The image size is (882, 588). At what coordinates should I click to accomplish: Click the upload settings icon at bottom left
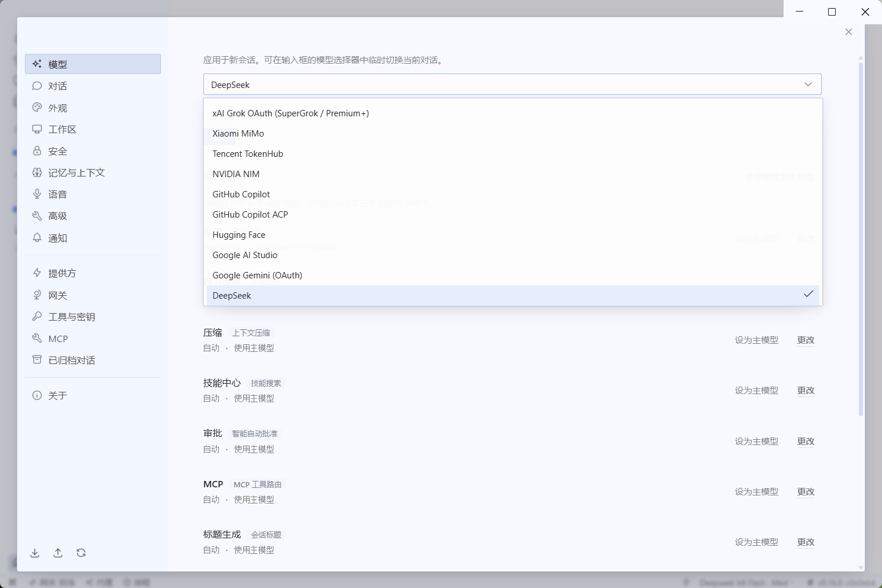pyautogui.click(x=58, y=553)
